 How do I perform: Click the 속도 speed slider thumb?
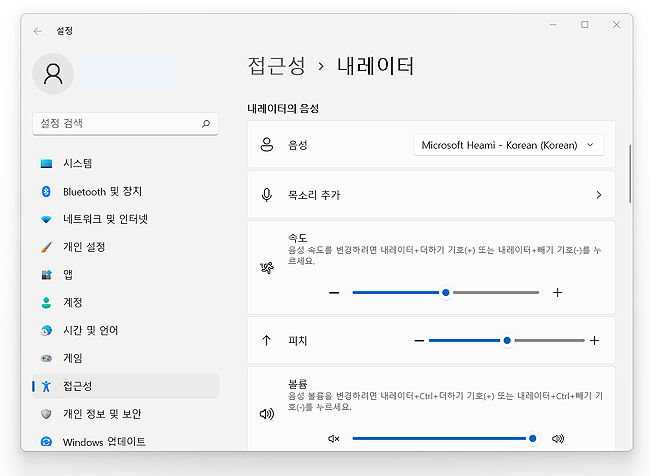tap(446, 293)
